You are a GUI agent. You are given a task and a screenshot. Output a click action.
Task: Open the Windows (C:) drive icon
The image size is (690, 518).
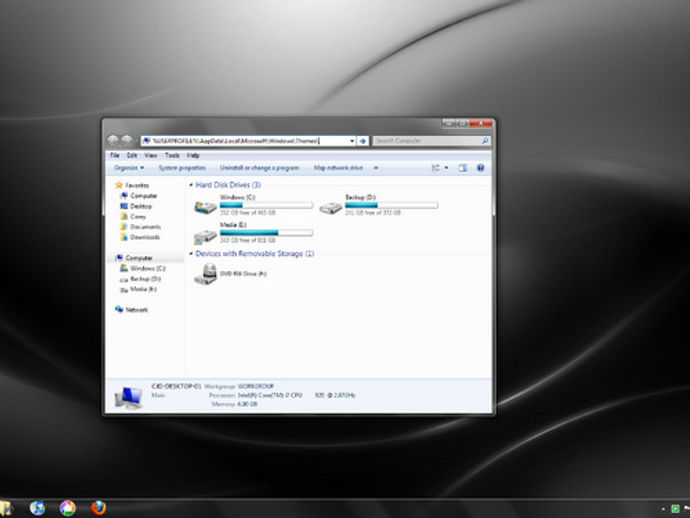(x=205, y=207)
